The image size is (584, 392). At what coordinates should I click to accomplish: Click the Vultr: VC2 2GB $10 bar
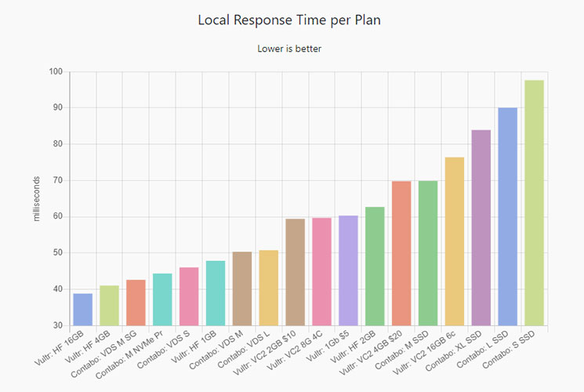coord(296,272)
